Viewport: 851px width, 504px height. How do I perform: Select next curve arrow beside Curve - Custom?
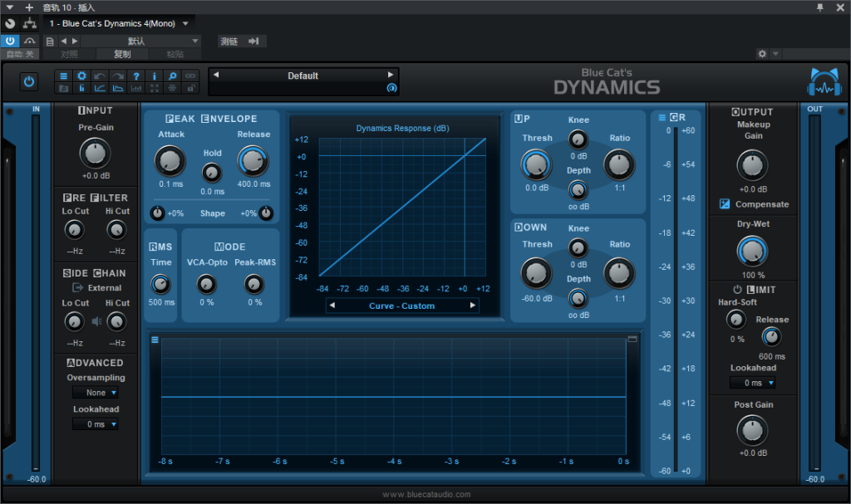(x=473, y=306)
